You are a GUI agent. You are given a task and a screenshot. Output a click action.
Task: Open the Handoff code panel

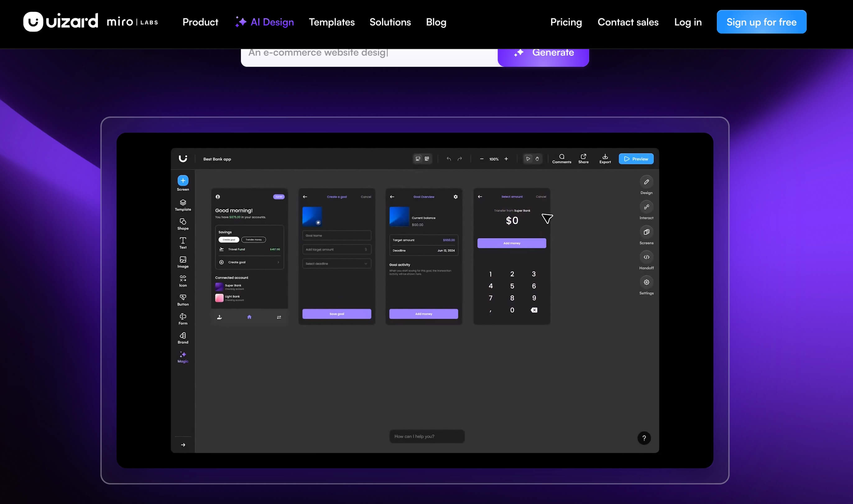(646, 257)
